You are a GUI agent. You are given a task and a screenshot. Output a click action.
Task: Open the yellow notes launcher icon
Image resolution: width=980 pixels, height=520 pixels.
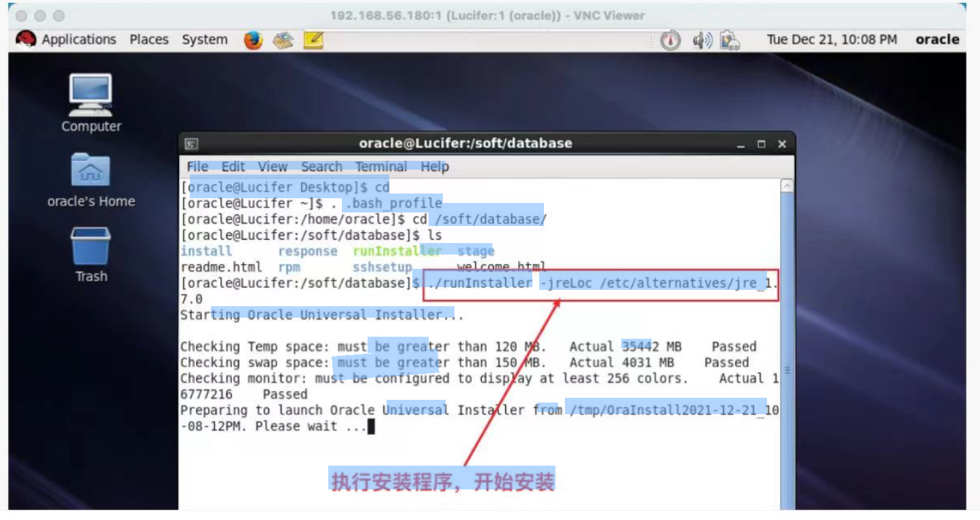(313, 40)
